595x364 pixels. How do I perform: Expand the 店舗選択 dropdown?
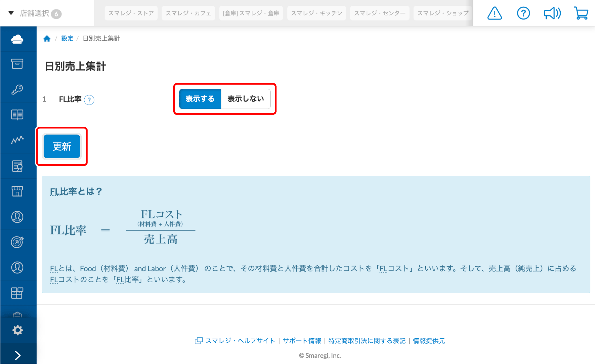tap(34, 13)
